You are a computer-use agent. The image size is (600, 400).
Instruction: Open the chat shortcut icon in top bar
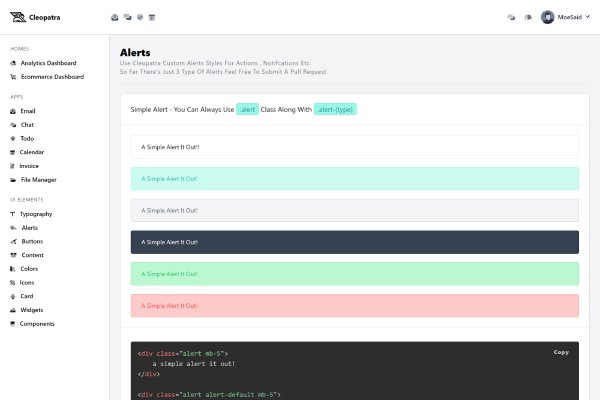127,17
